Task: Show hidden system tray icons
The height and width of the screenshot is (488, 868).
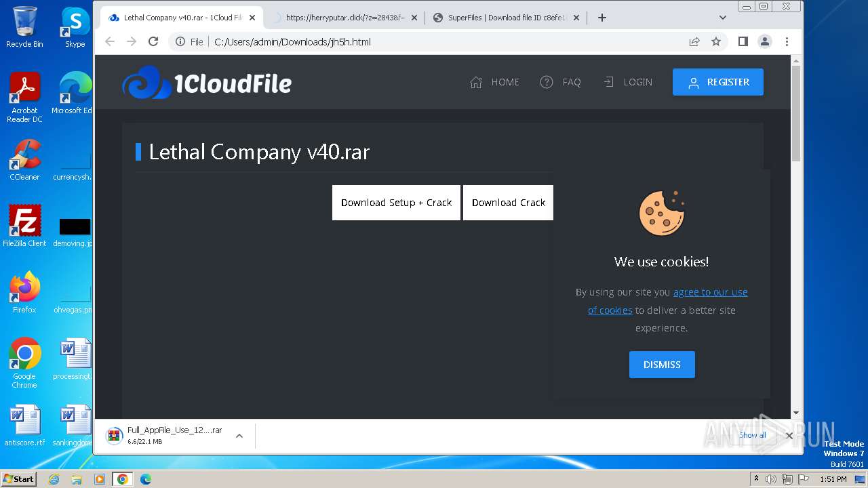Action: (756, 479)
